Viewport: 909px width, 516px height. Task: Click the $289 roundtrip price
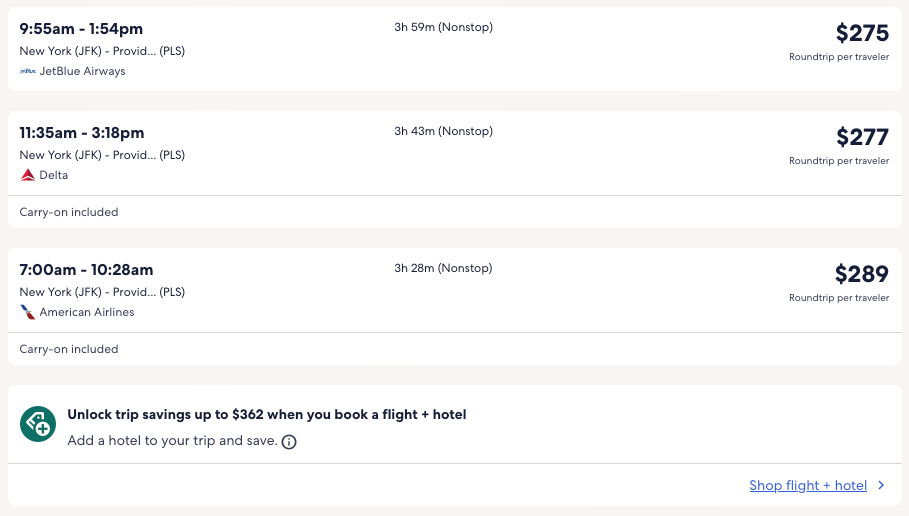click(x=861, y=273)
